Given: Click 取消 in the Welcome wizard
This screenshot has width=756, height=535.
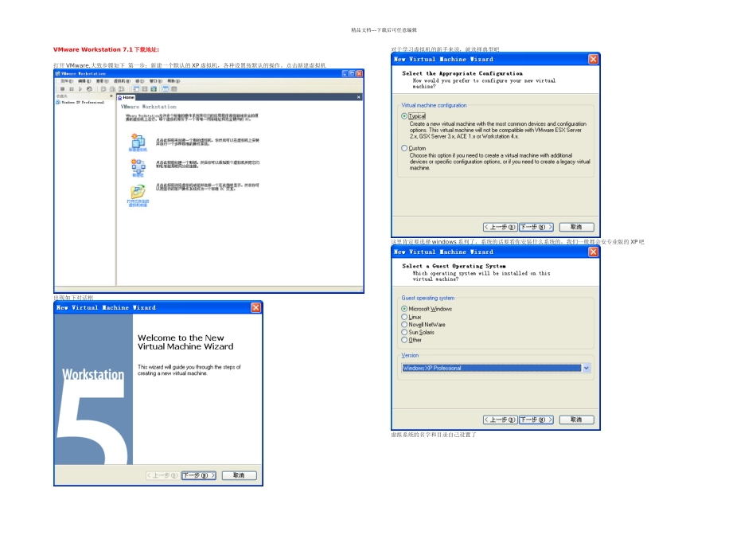Looking at the screenshot, I should 240,475.
